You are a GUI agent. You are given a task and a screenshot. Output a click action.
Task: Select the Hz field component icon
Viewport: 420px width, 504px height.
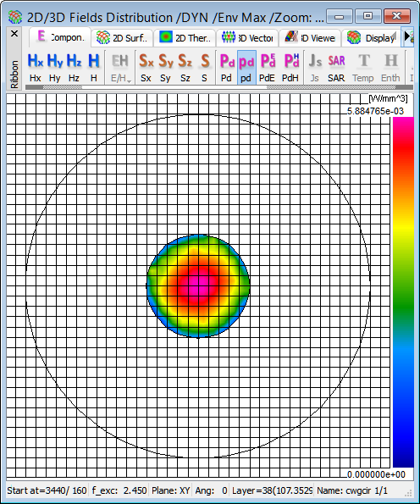tap(74, 67)
